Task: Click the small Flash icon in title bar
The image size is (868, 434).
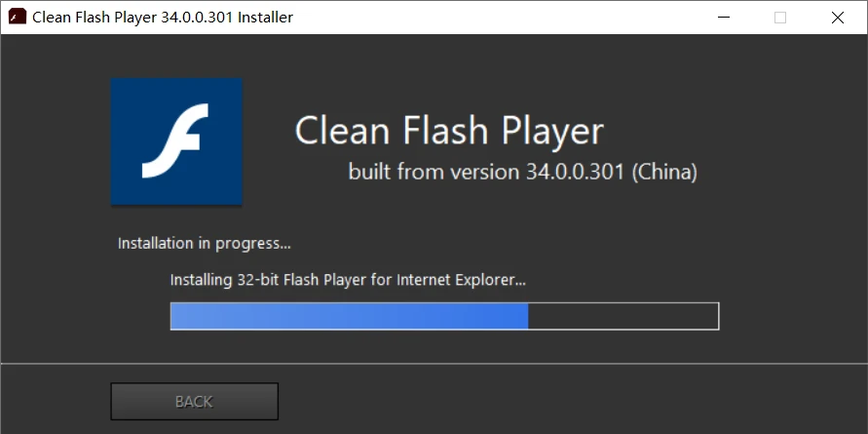Action: pos(18,18)
